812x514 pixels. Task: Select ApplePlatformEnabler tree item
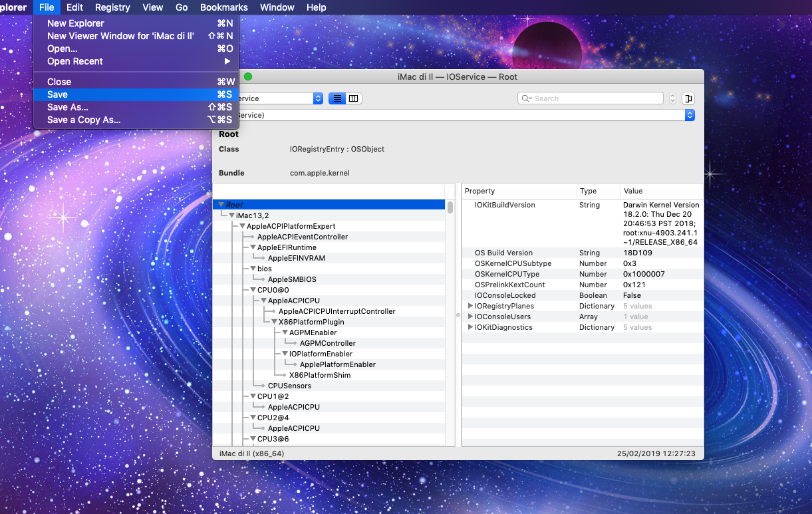[338, 364]
